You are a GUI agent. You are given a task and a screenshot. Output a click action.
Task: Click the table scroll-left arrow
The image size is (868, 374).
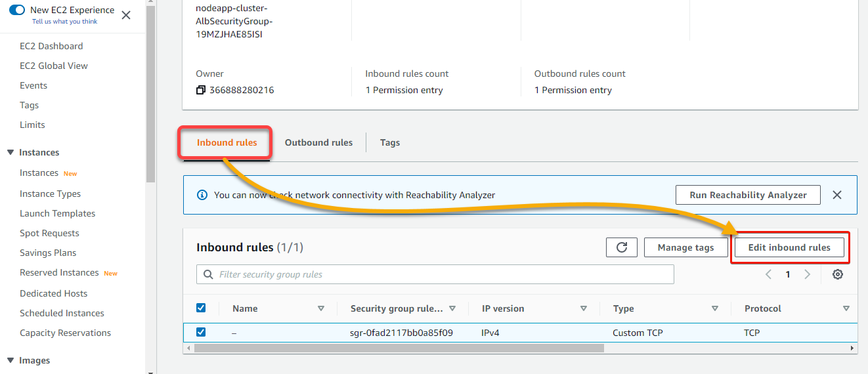tap(188, 348)
